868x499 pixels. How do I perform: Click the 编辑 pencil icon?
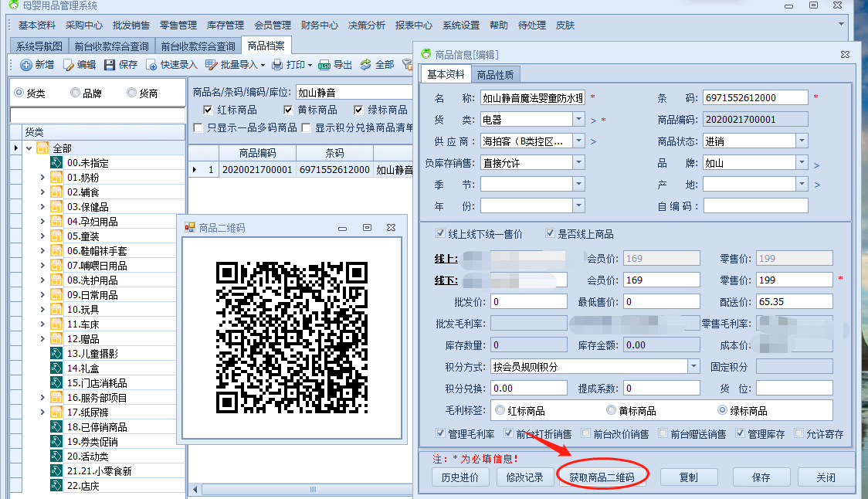[x=69, y=65]
